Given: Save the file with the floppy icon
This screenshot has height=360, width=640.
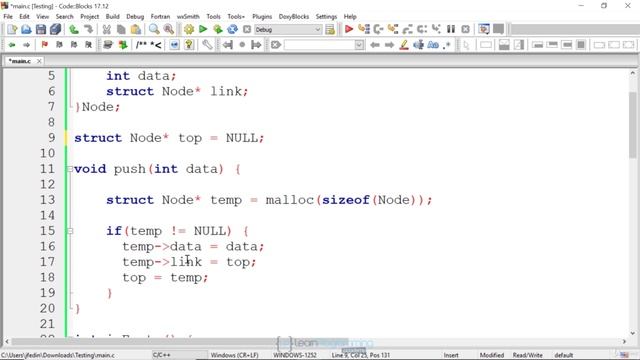Looking at the screenshot, I should click(x=41, y=29).
